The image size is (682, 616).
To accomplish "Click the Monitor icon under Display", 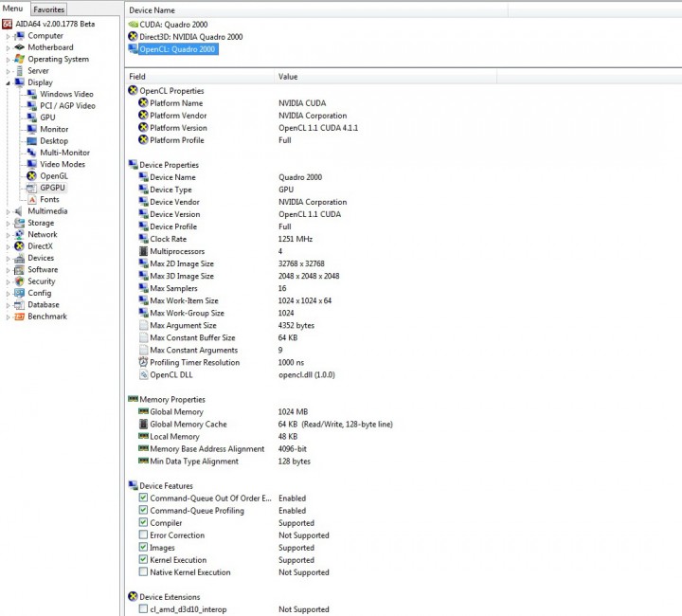I will click(x=32, y=129).
